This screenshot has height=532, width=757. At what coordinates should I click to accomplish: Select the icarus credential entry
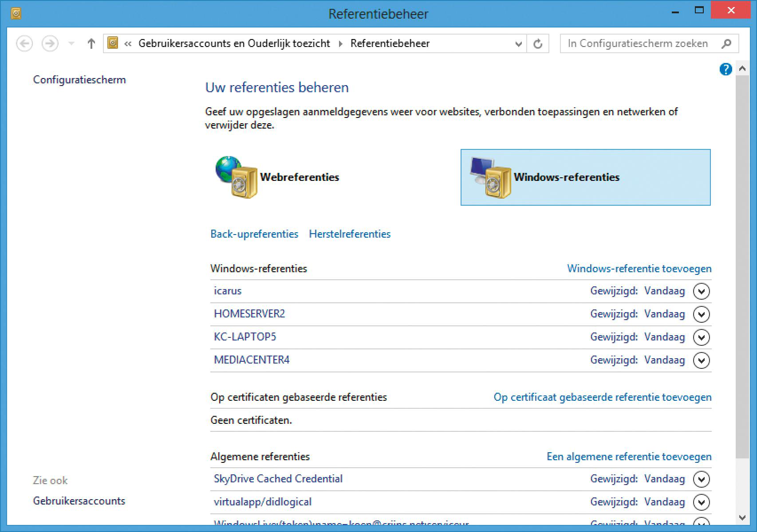click(461, 291)
